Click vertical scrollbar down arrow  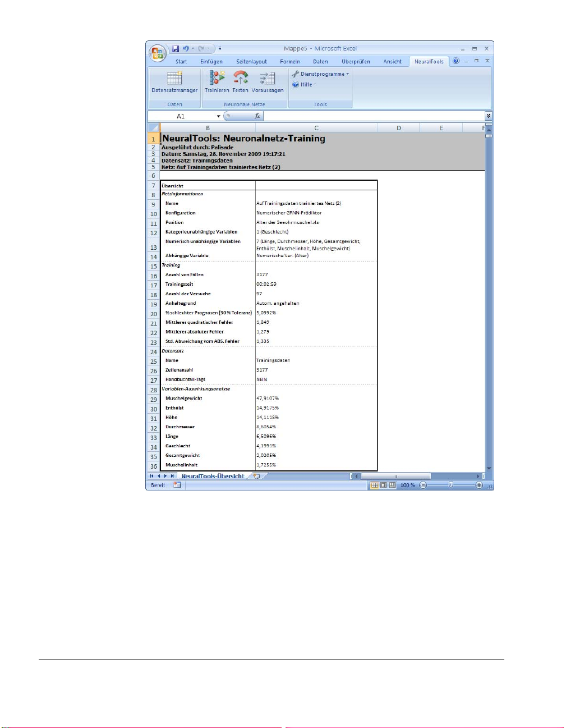pyautogui.click(x=489, y=468)
